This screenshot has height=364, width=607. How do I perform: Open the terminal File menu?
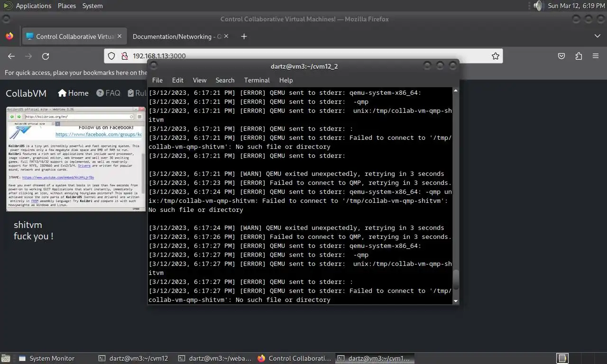157,80
